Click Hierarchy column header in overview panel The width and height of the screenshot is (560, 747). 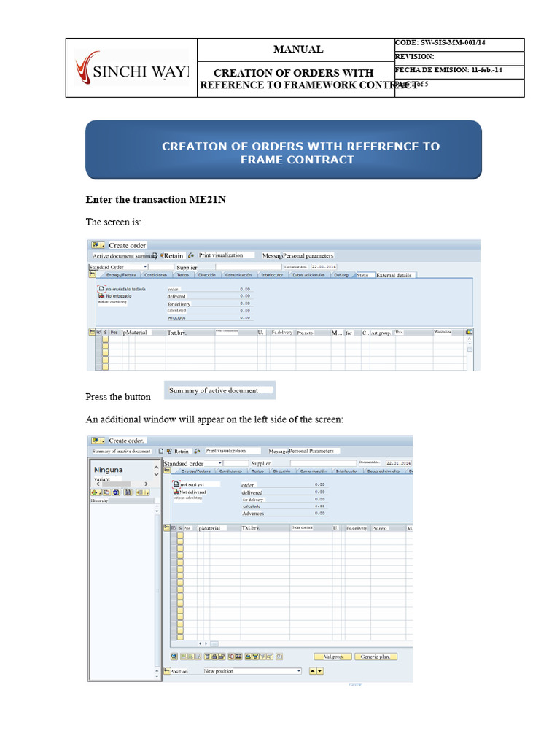(x=122, y=500)
